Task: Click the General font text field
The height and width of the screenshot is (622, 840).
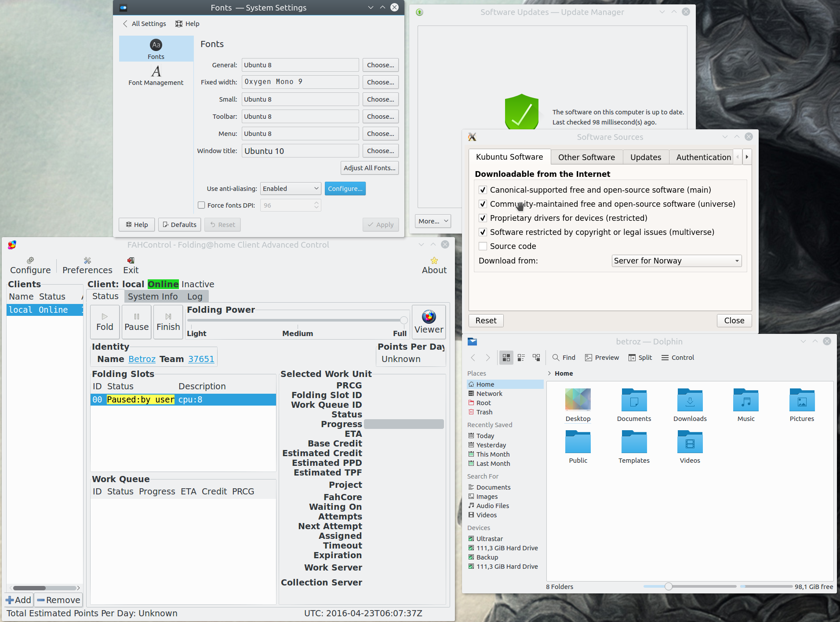Action: tap(300, 65)
